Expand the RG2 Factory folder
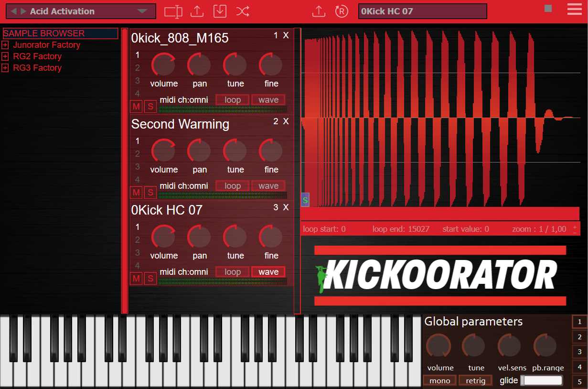 pyautogui.click(x=5, y=56)
